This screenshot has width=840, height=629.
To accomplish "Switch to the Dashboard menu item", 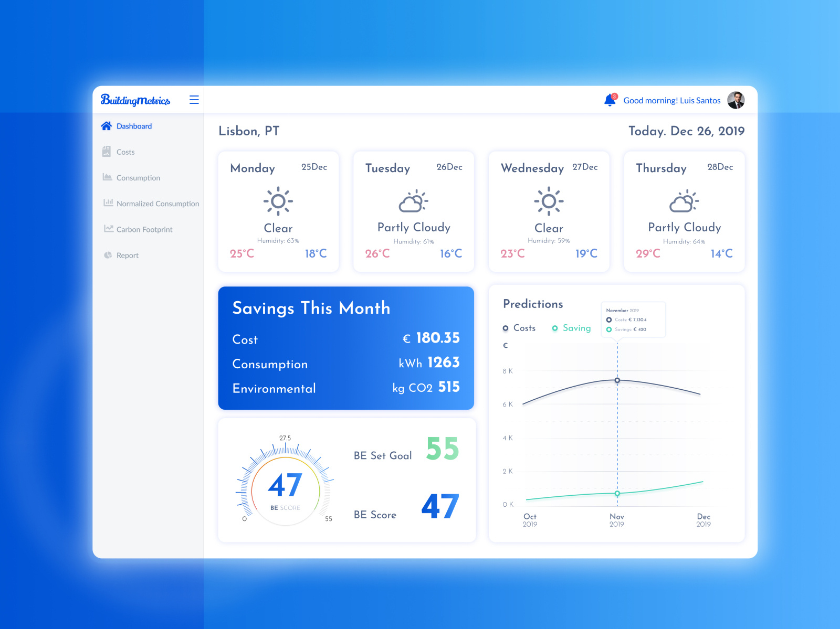I will (134, 126).
